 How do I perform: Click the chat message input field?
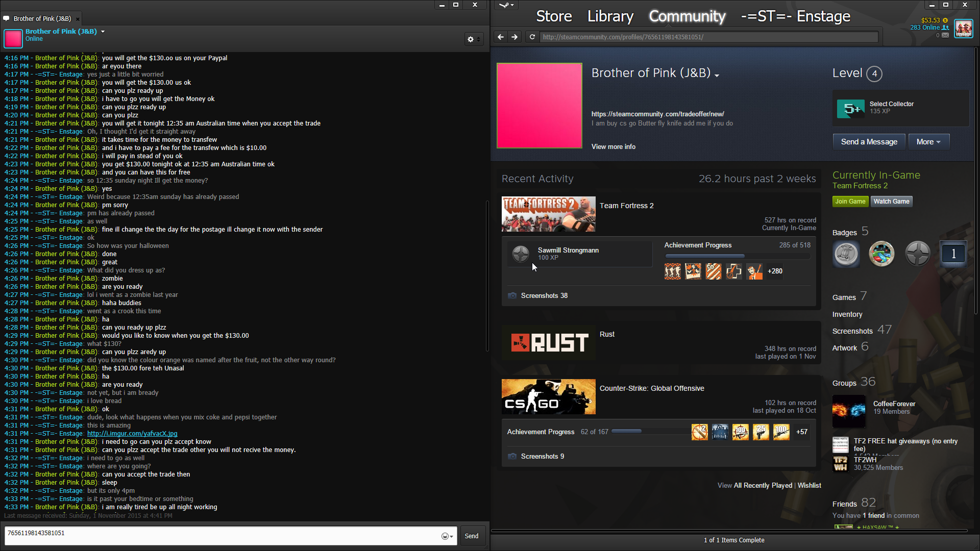click(x=219, y=536)
